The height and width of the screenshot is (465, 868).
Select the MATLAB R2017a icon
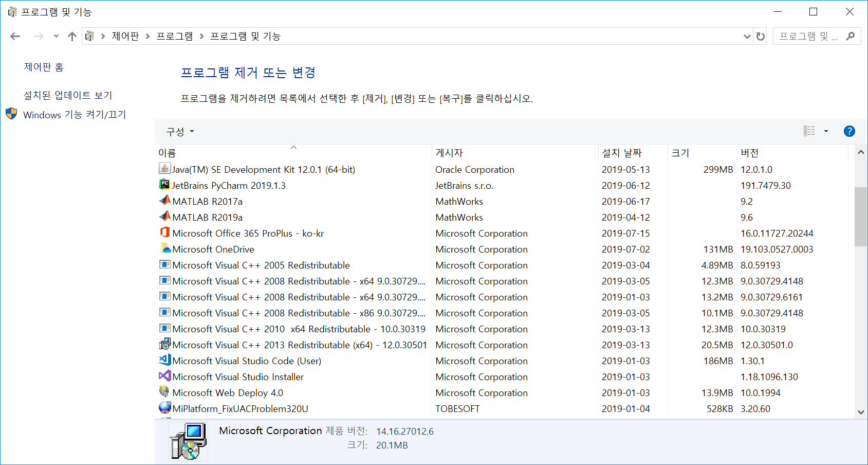coord(164,201)
